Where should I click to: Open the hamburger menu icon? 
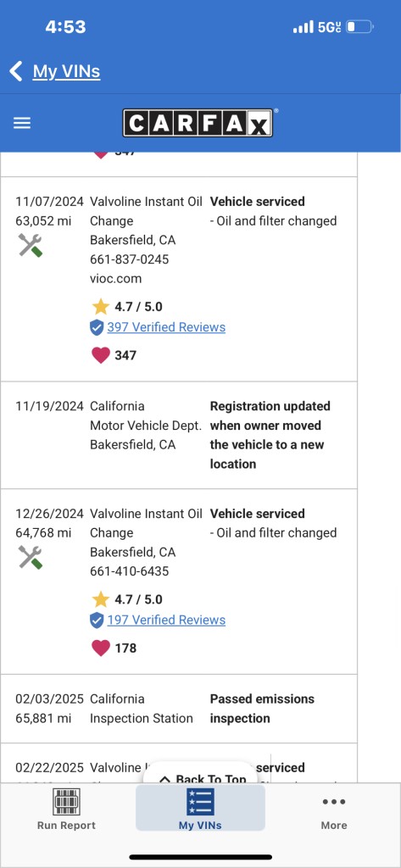coord(22,123)
